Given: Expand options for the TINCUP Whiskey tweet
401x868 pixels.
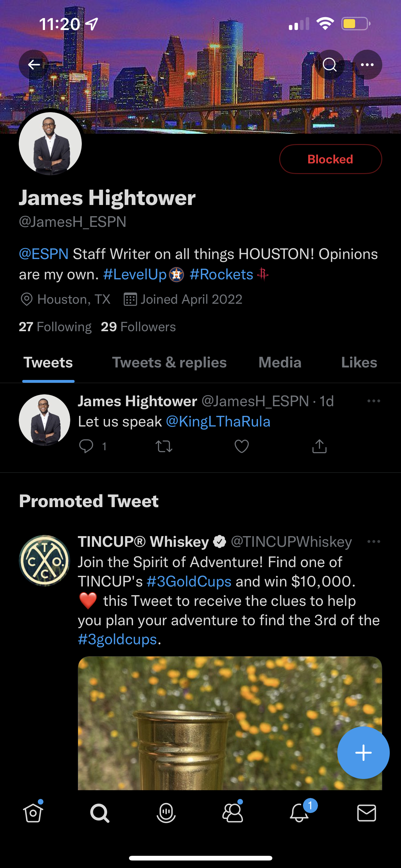Looking at the screenshot, I should 374,541.
